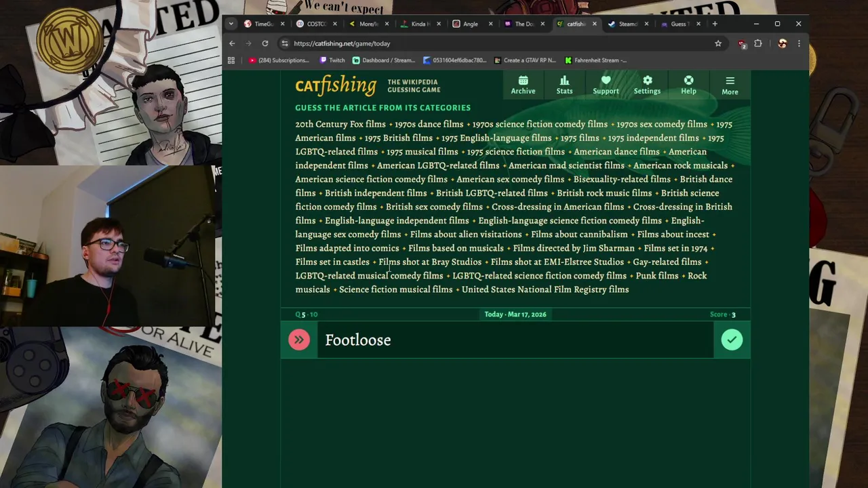Click the 'Today · Mar 17, 2026' date label
This screenshot has height=488, width=868.
pyautogui.click(x=515, y=314)
